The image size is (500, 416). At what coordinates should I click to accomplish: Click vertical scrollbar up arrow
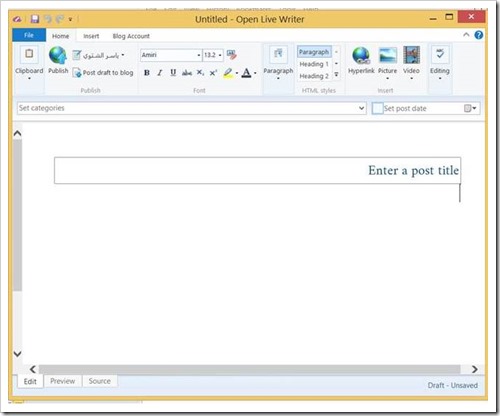click(x=17, y=133)
